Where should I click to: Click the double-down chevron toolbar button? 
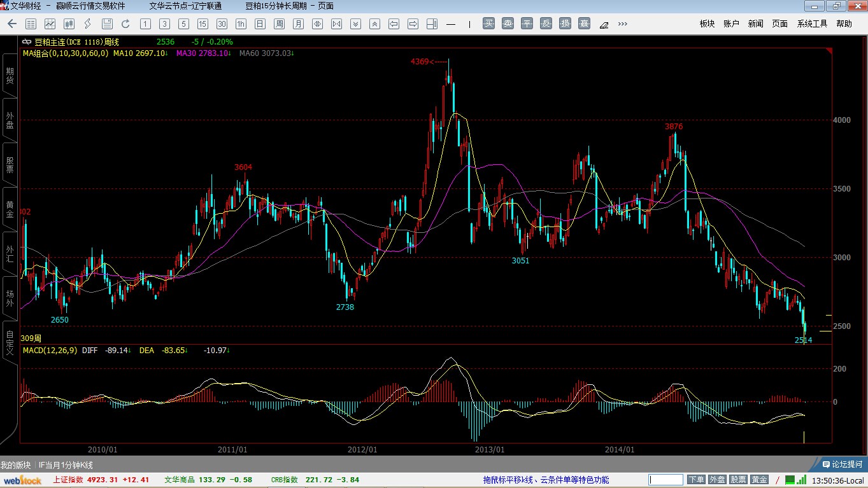coord(355,24)
